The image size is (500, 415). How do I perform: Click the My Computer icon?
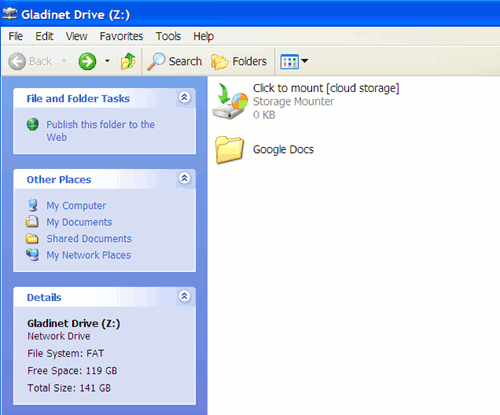33,205
